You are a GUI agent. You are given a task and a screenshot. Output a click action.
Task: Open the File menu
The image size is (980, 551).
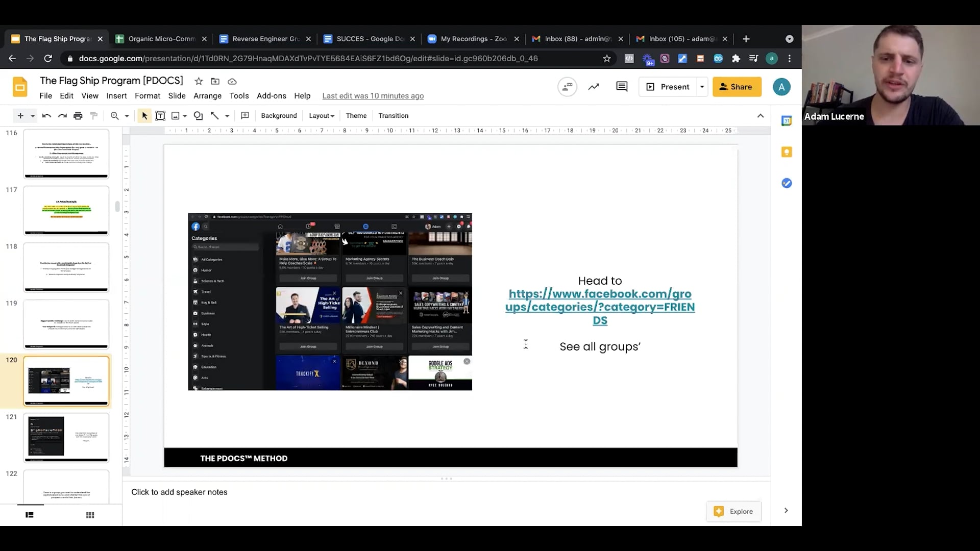click(46, 96)
